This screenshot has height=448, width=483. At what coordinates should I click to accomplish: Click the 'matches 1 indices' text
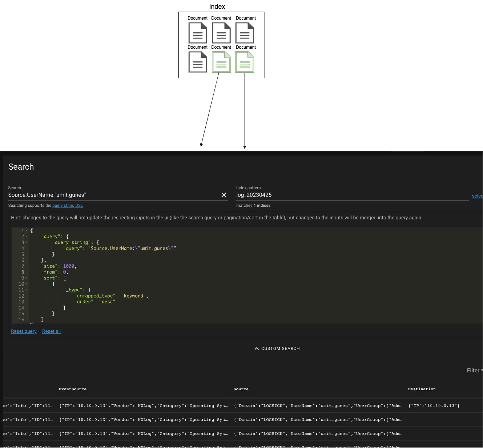(253, 206)
